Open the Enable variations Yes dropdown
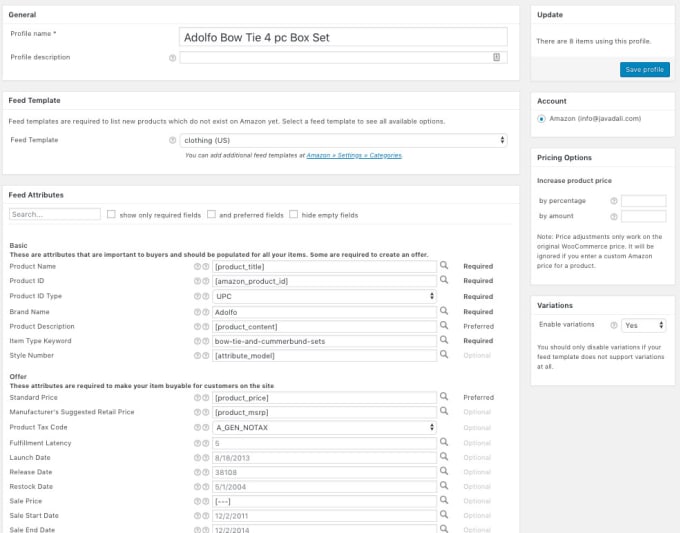The height and width of the screenshot is (533, 680). pos(644,325)
